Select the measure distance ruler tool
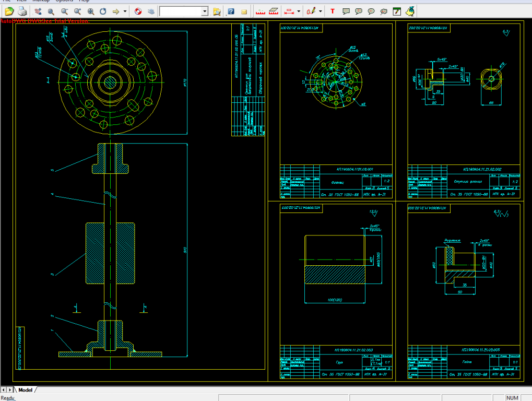This screenshot has width=532, height=401. point(260,11)
